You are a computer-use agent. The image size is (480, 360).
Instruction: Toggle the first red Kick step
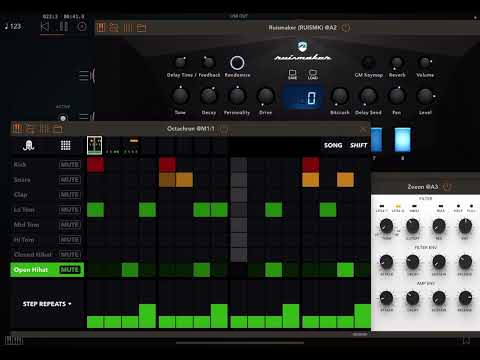point(95,165)
